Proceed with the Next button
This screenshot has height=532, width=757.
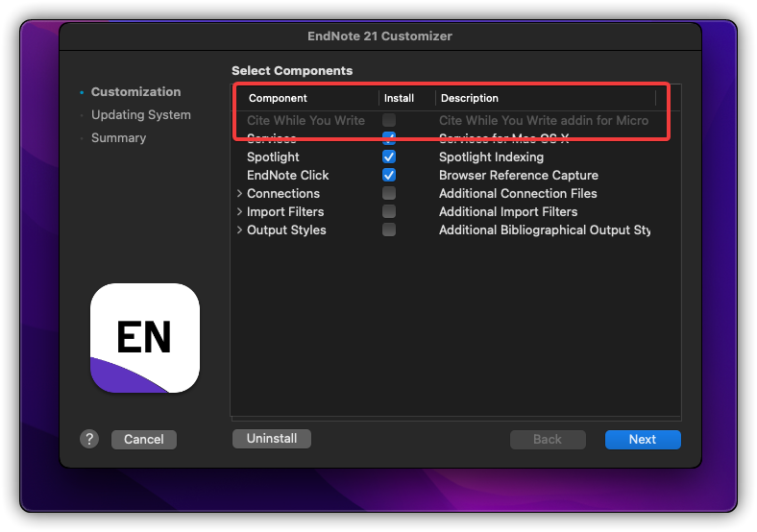click(x=643, y=439)
